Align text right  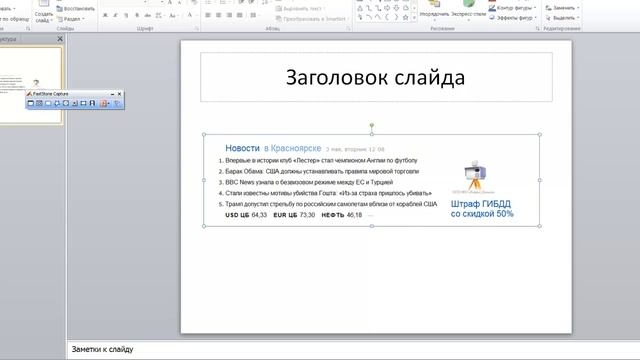[x=229, y=15]
